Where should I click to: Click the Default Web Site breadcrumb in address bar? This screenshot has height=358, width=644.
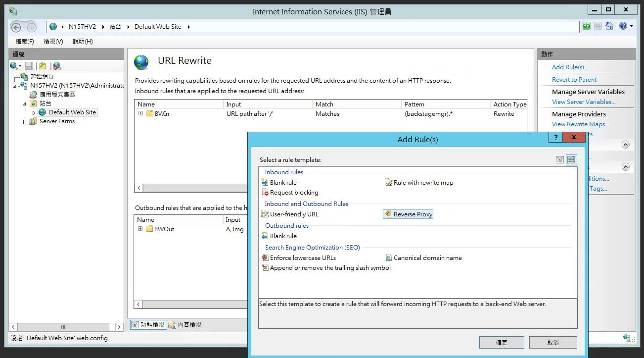158,27
